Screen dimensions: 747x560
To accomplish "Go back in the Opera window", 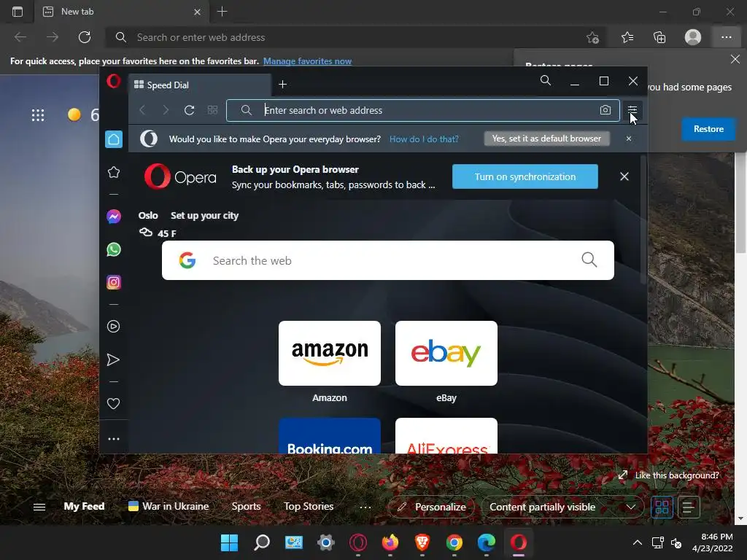I will [x=142, y=110].
